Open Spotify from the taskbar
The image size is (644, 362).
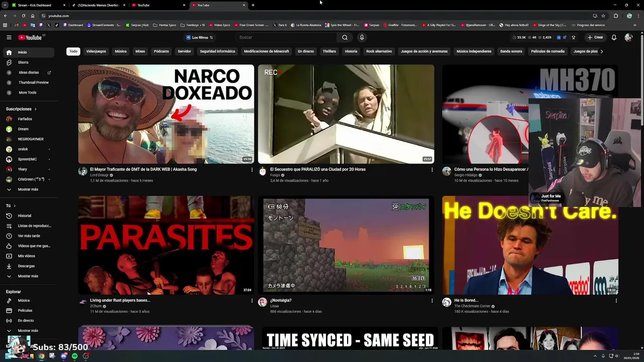pos(74,356)
